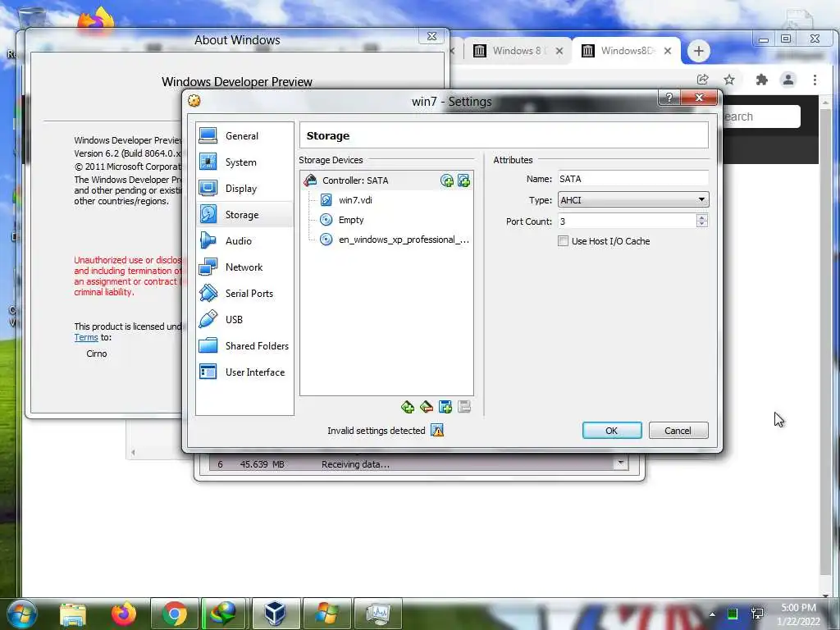This screenshot has width=840, height=630.
Task: Open the Type dropdown showing AHCI
Action: tap(633, 200)
